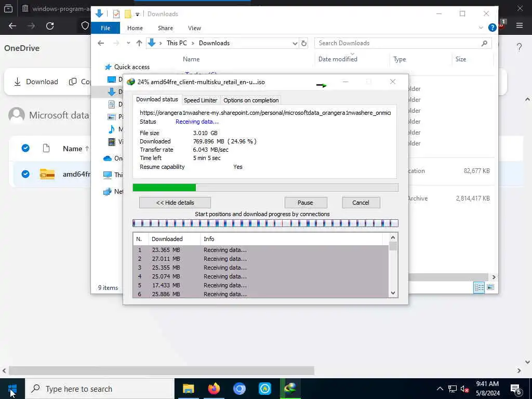The width and height of the screenshot is (532, 399).
Task: Sort Explorer by Size column
Action: [461, 59]
